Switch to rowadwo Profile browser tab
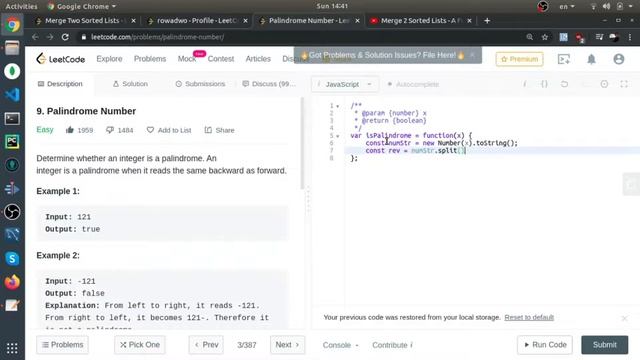Viewport: 640px width, 360px height. coord(197,20)
